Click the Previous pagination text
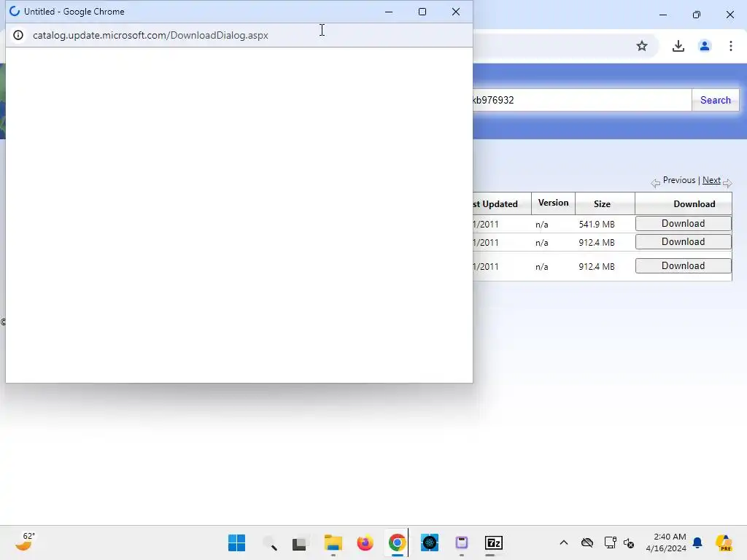Screen dimensions: 747x560 (x=679, y=181)
